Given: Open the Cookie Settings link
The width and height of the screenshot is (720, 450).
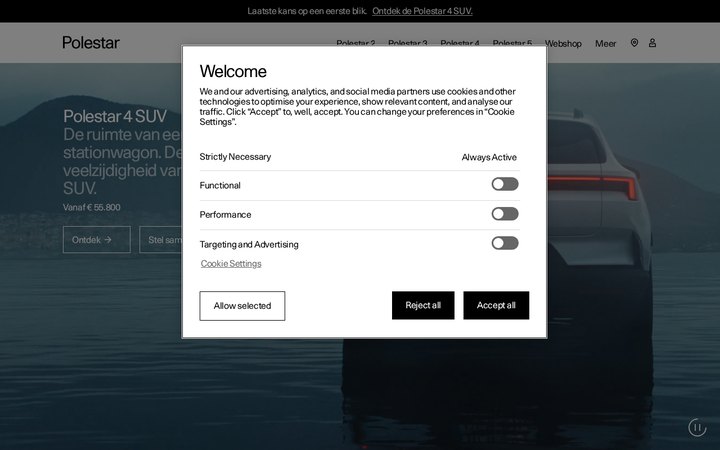Looking at the screenshot, I should (x=231, y=264).
